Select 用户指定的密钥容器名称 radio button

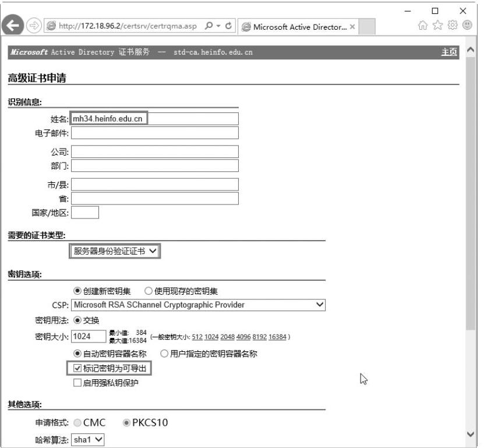coord(164,354)
